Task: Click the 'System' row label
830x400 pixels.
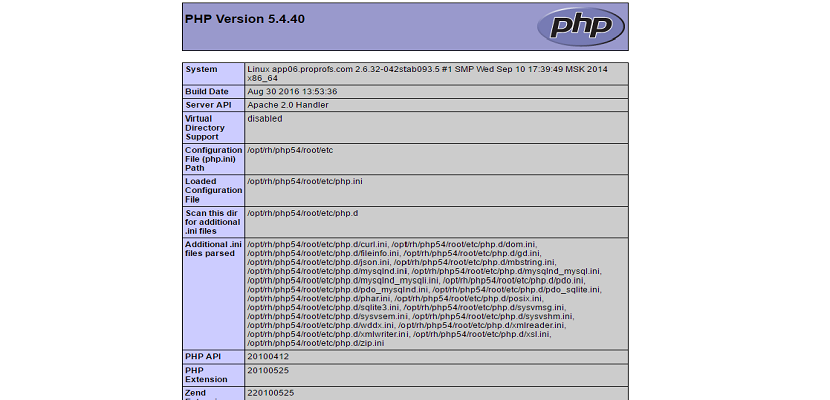Action: click(x=201, y=69)
